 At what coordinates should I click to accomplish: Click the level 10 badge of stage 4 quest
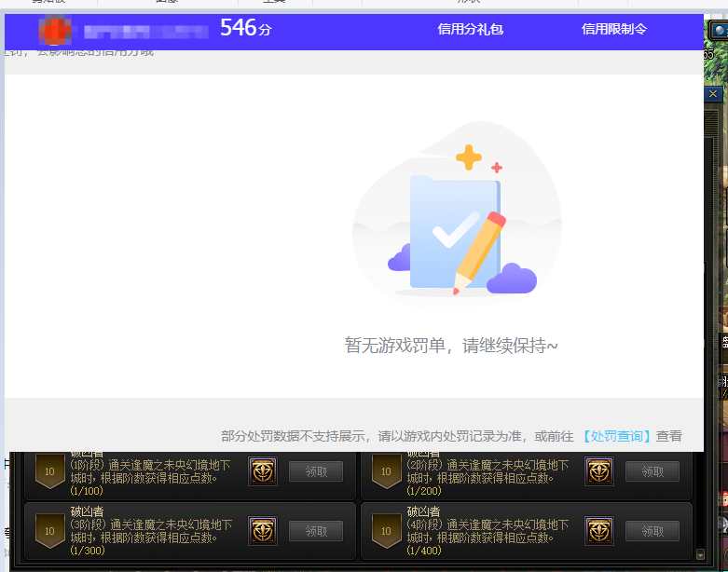click(386, 531)
